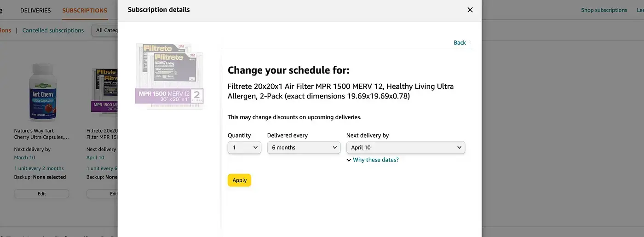Open the All Categories filter dropdown

coord(105,30)
